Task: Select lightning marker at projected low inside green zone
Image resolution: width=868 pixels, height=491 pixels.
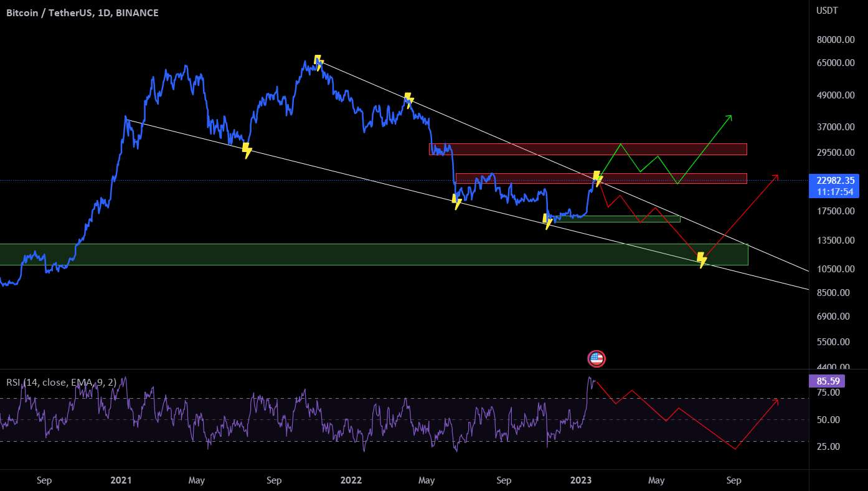Action: tap(702, 260)
